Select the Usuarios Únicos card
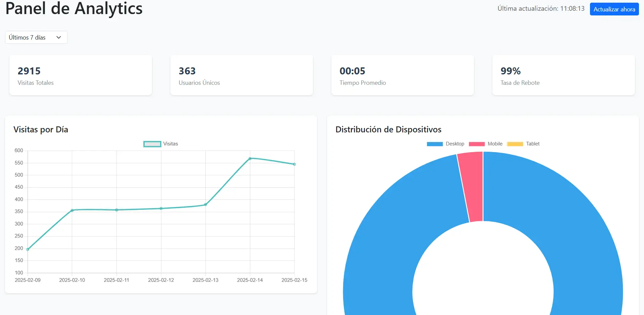The height and width of the screenshot is (315, 644). tap(241, 75)
